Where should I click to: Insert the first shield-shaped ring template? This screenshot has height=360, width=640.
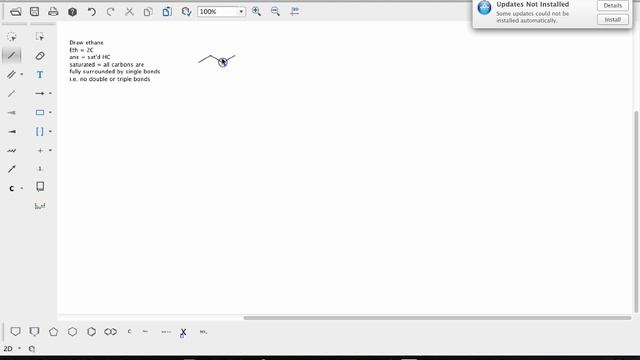[x=16, y=331]
